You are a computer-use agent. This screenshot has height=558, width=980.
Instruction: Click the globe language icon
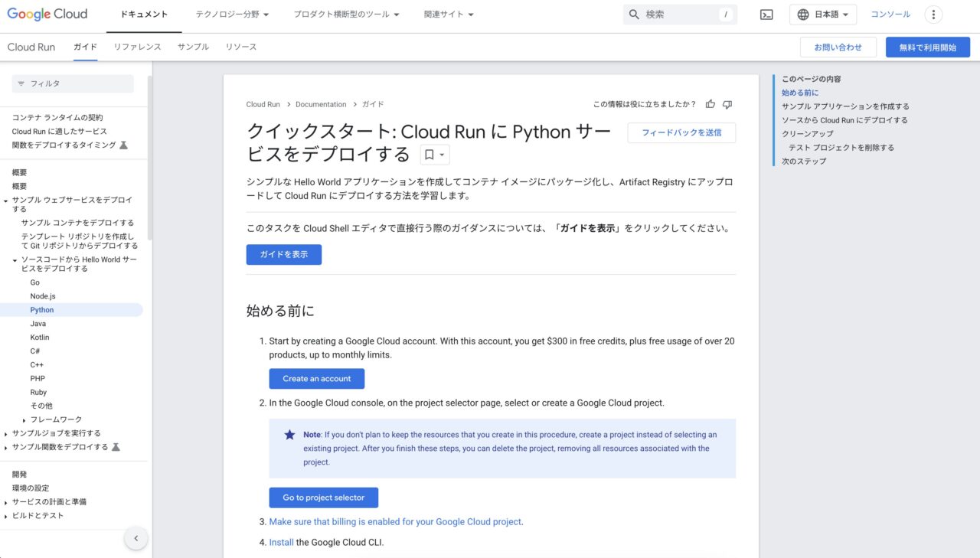click(803, 15)
